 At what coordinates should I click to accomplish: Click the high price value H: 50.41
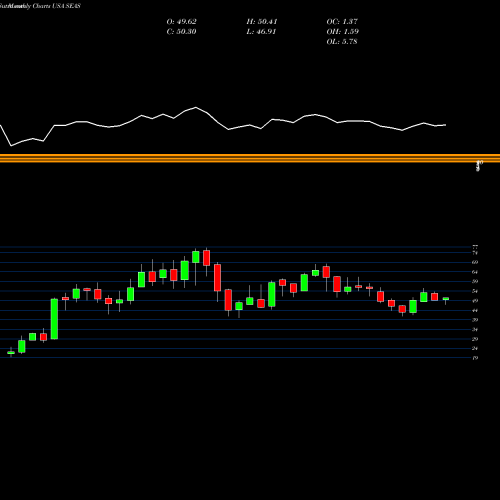[262, 22]
